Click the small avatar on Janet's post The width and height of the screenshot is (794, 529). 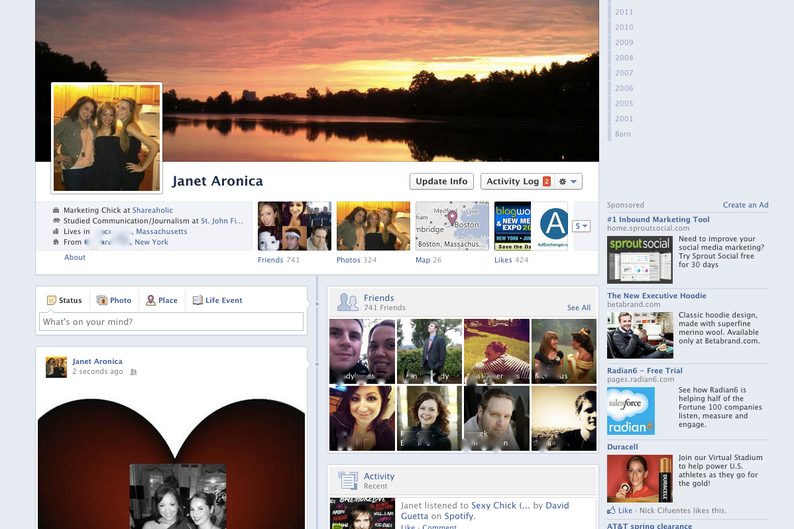pos(56,367)
